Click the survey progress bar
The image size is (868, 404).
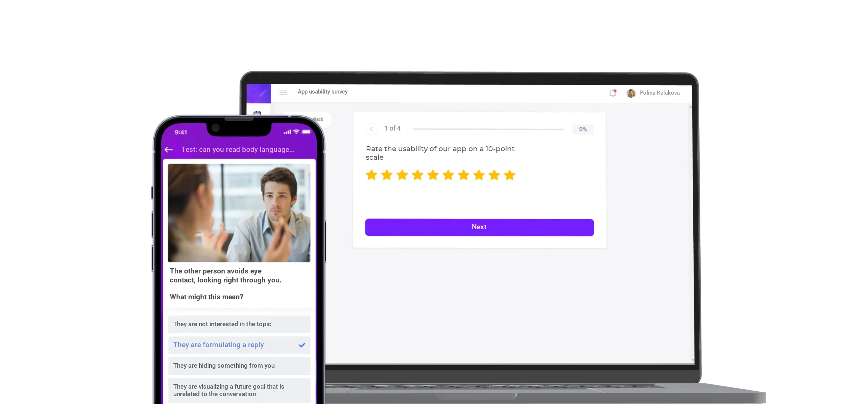488,129
